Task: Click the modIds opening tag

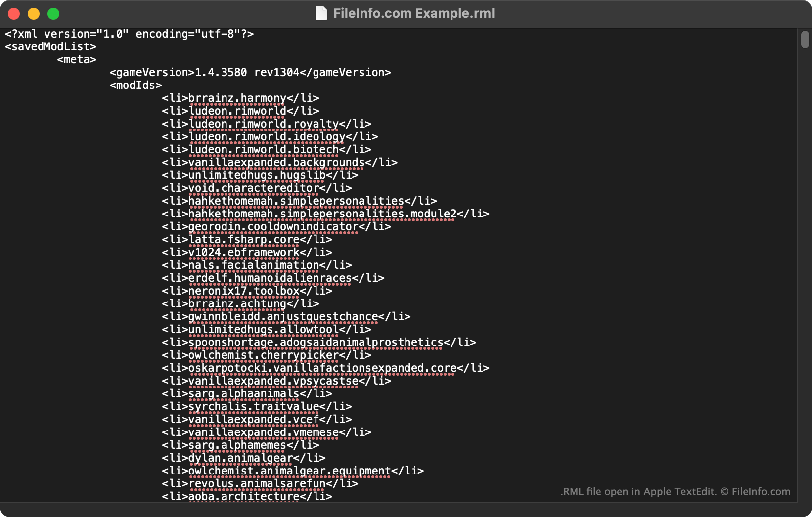Action: [135, 85]
